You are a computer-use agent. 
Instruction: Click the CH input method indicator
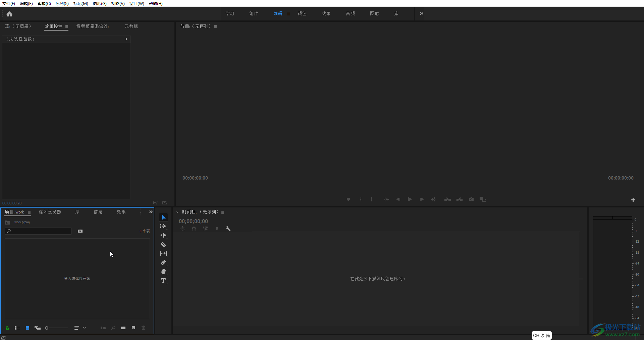[542, 335]
